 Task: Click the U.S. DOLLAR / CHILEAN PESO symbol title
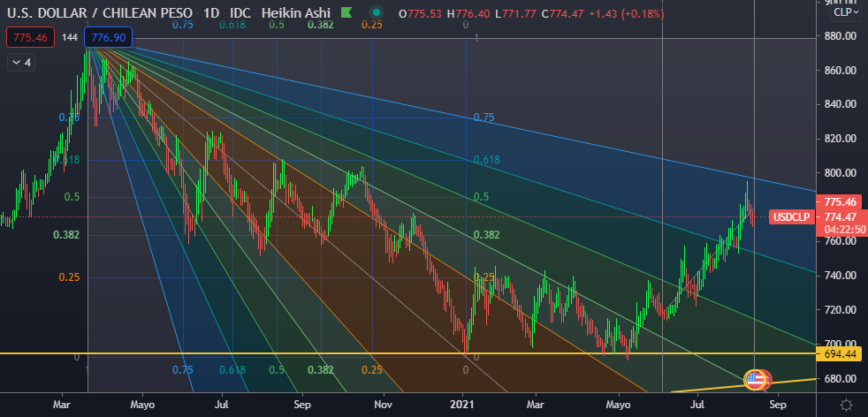(100, 12)
